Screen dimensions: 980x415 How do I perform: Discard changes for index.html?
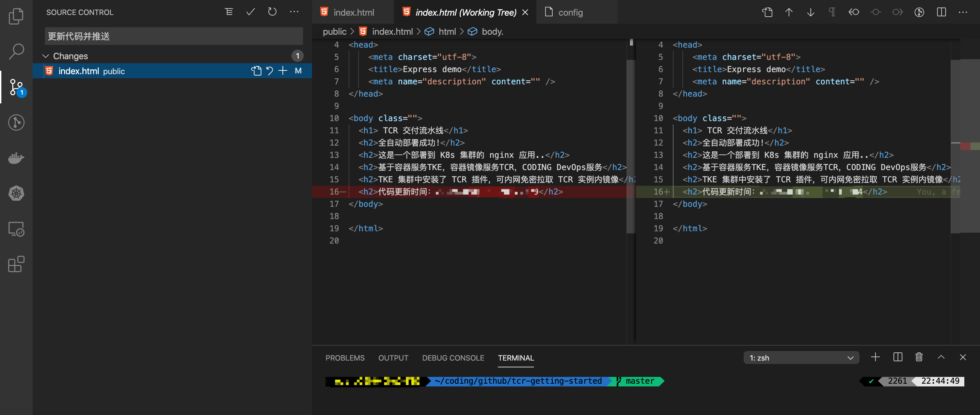[x=270, y=71]
